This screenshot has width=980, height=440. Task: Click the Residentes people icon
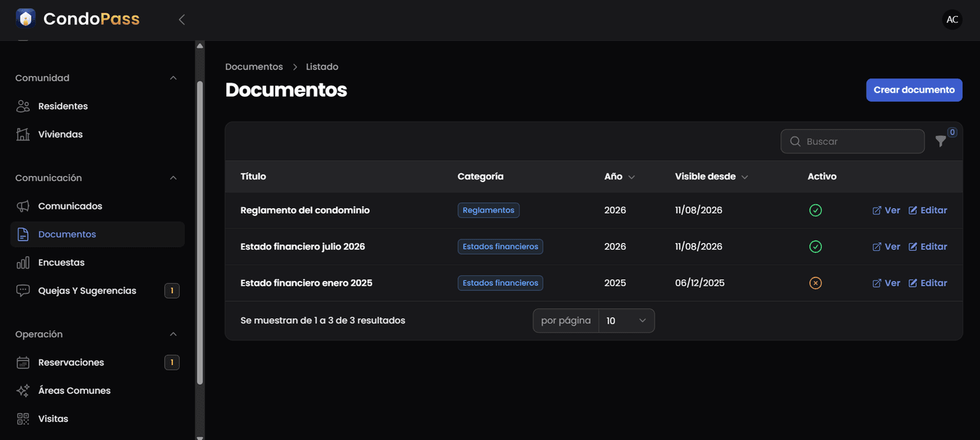[x=23, y=106]
